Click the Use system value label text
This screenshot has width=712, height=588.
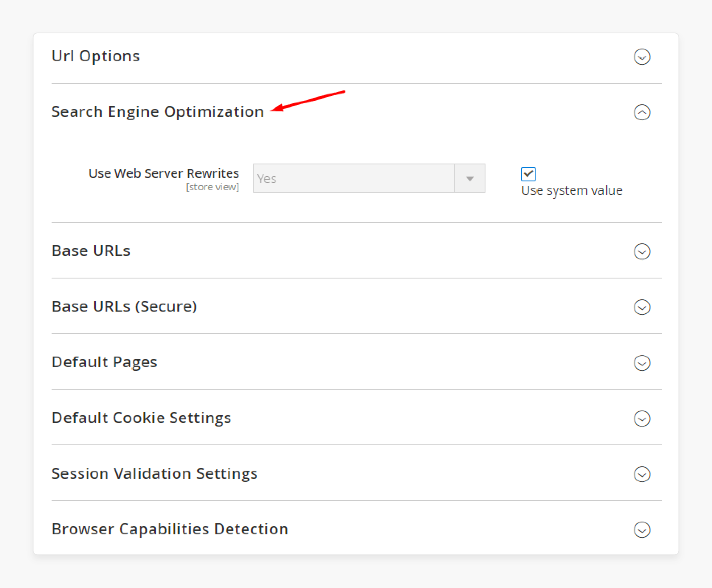pyautogui.click(x=572, y=191)
